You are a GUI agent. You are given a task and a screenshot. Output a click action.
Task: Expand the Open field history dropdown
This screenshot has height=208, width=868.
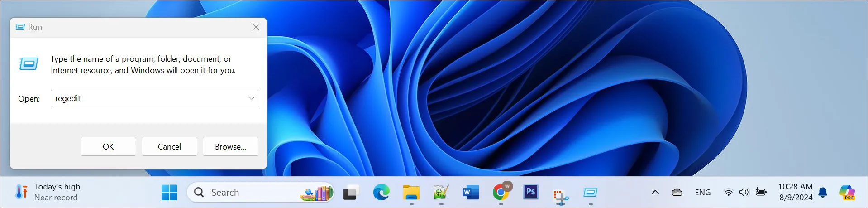[252, 98]
